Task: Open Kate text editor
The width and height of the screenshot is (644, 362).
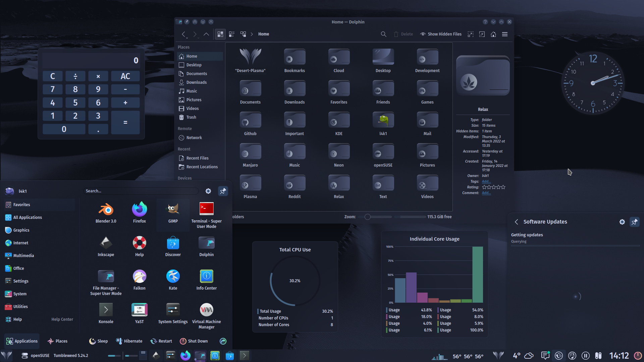Action: click(x=173, y=280)
